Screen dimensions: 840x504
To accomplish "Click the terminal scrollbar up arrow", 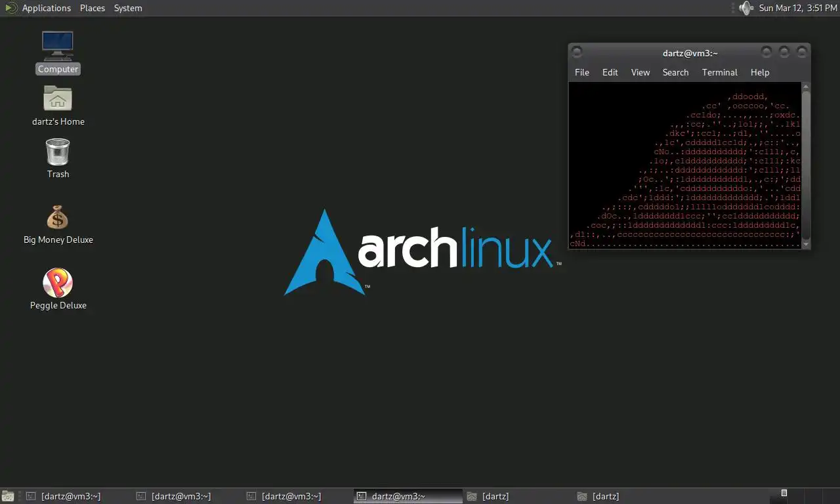I will 806,87.
